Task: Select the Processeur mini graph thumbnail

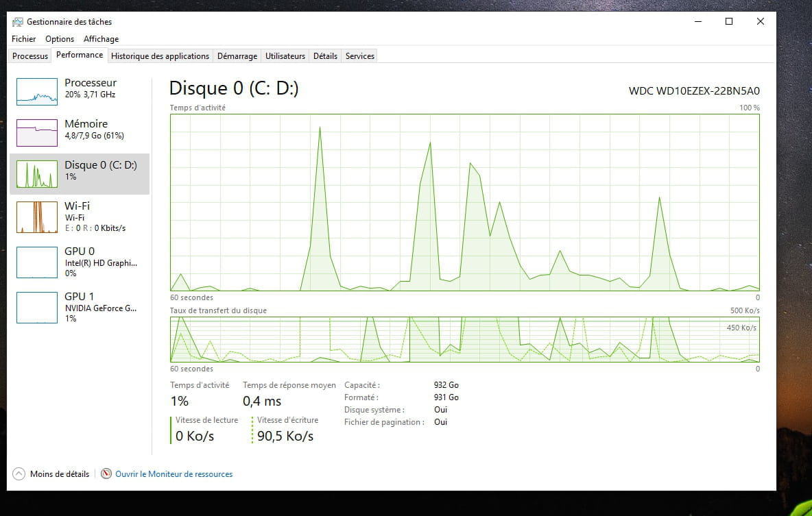Action: tap(37, 92)
